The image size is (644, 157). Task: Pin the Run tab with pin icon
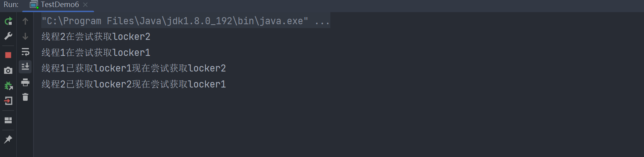click(8, 139)
